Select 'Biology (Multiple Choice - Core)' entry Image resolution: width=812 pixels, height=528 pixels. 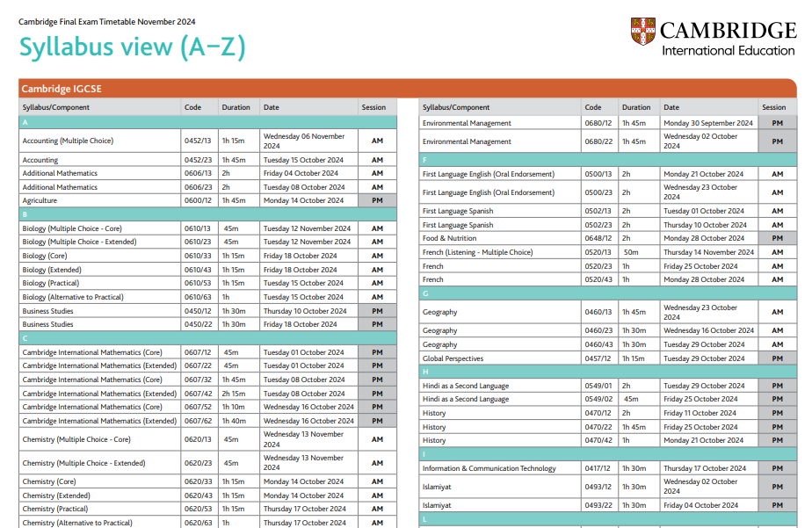(x=72, y=228)
